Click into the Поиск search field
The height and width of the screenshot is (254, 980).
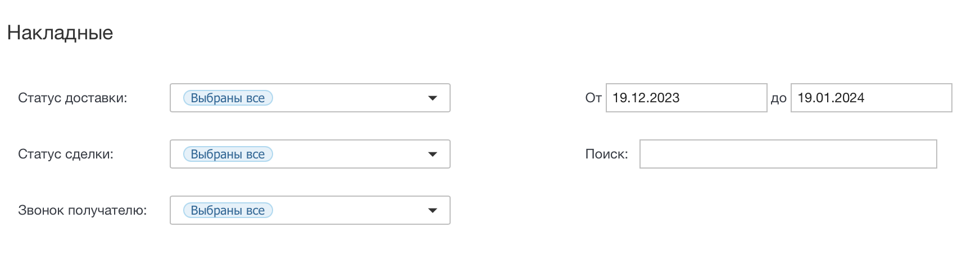[788, 154]
